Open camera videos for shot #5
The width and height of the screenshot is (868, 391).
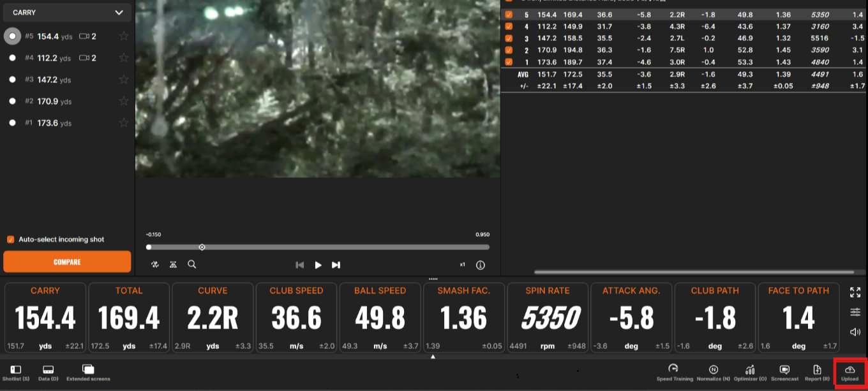tap(87, 36)
